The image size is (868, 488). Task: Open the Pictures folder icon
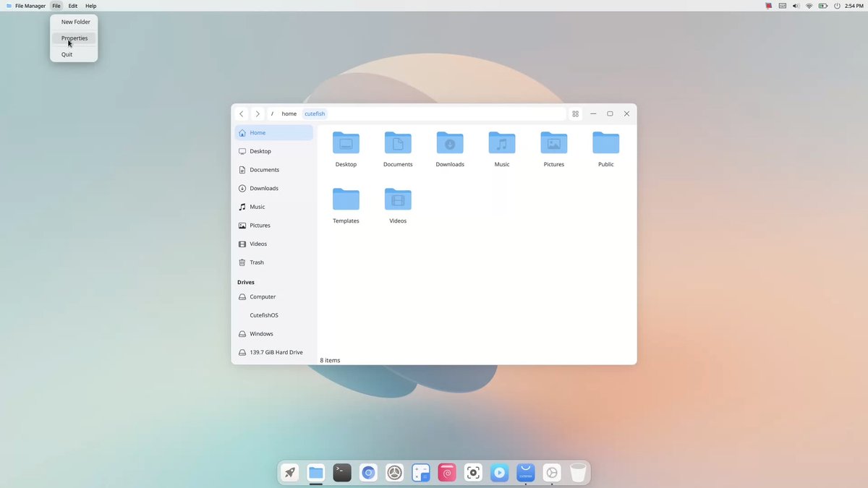click(x=554, y=143)
